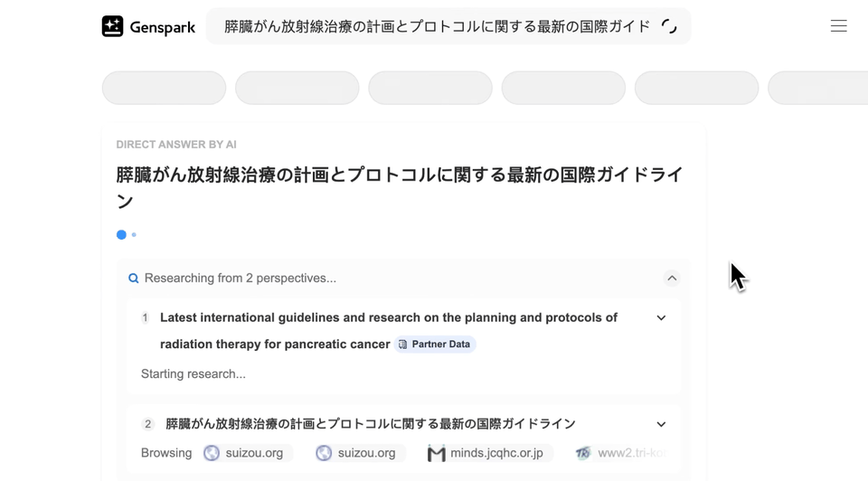Click the minds.jcqhc.or.jp M icon
Image resolution: width=868 pixels, height=481 pixels.
pyautogui.click(x=437, y=453)
